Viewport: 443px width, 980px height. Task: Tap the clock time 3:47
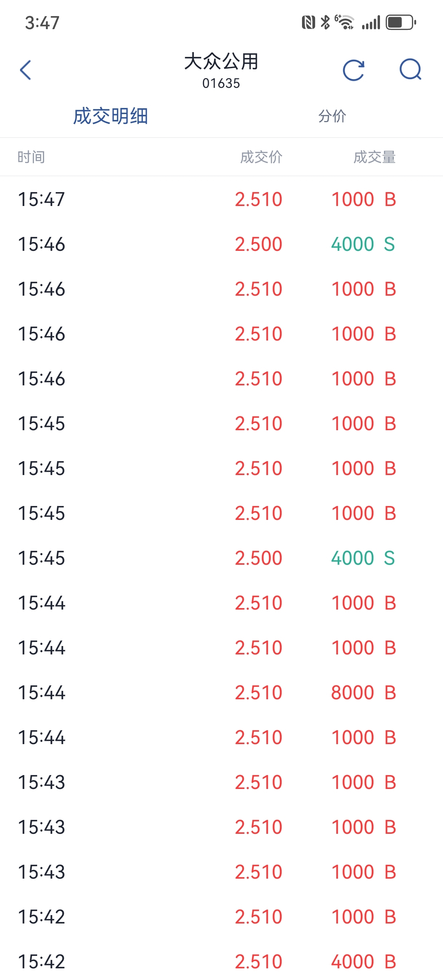coord(42,23)
